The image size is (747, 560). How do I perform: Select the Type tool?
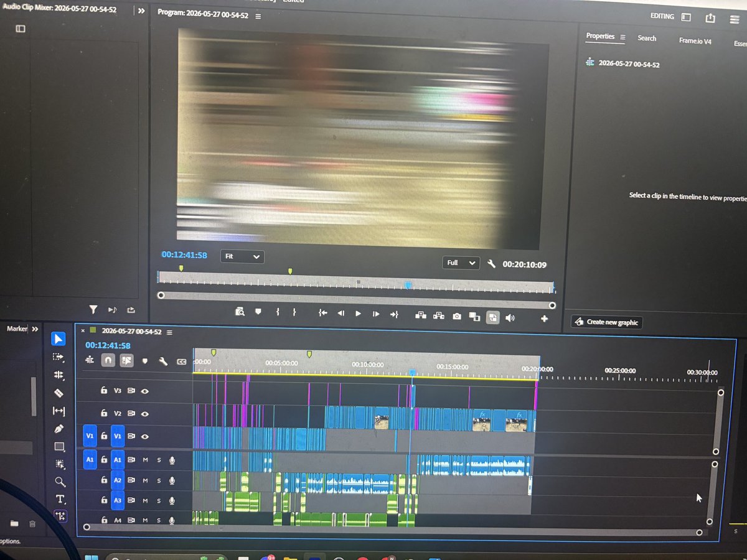coord(60,499)
